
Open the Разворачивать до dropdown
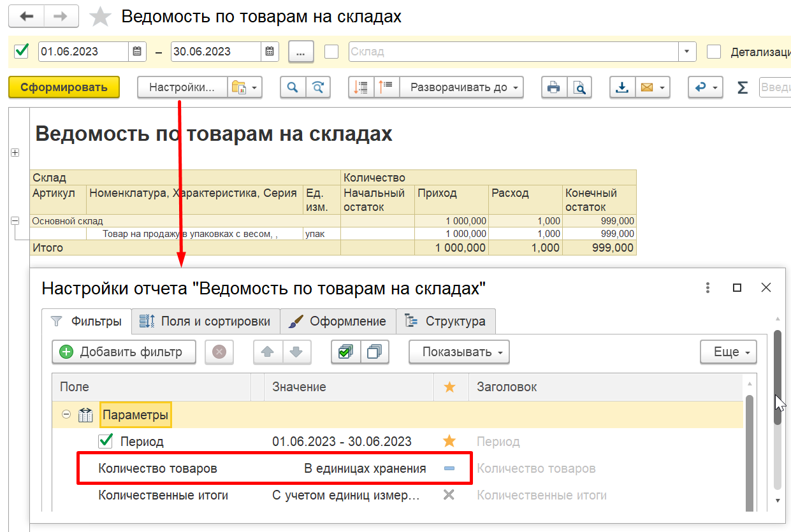(x=461, y=87)
